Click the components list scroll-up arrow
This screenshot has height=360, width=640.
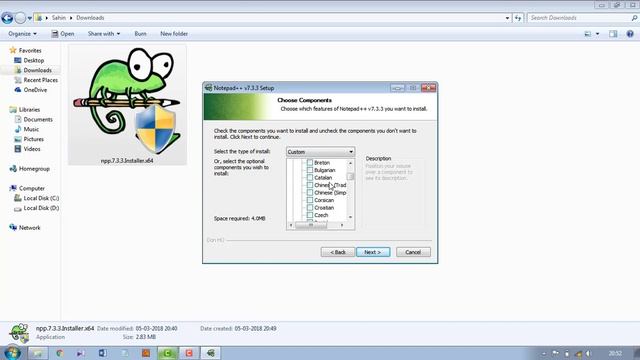click(350, 163)
